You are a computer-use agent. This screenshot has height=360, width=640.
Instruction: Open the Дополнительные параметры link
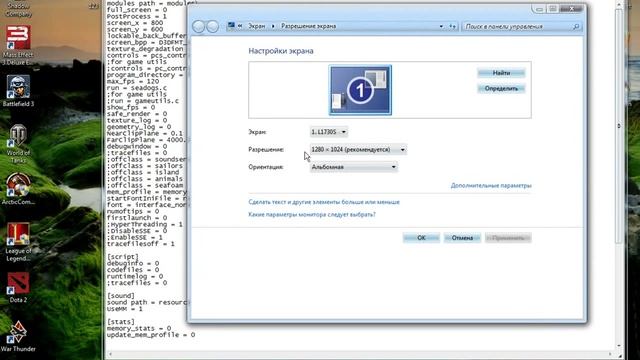click(491, 186)
